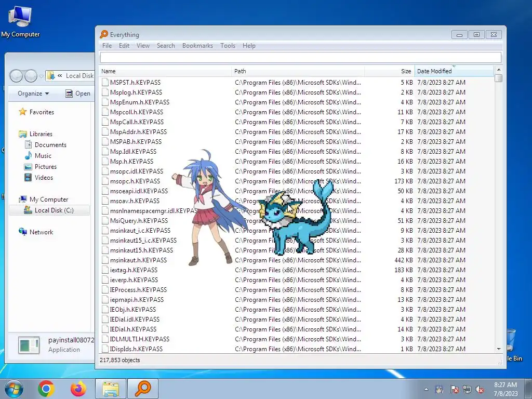Click the Network icon in Explorer pane
The height and width of the screenshot is (399, 532).
[x=23, y=232]
